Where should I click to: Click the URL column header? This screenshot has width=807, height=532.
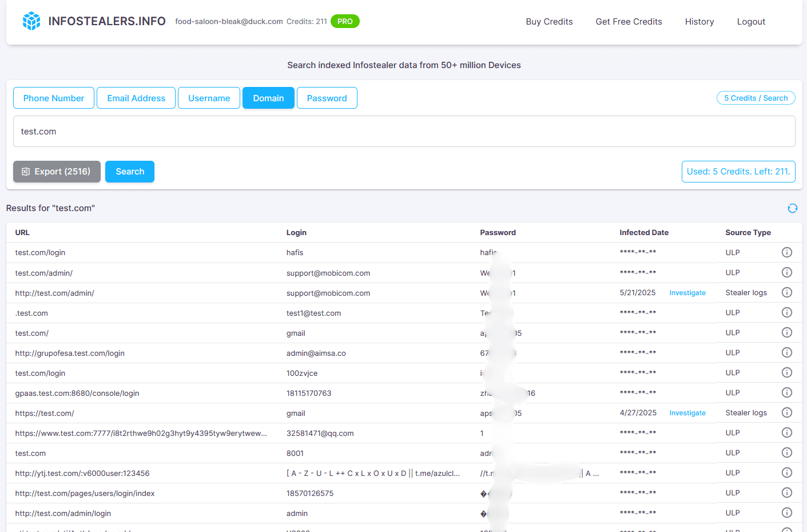pos(22,232)
